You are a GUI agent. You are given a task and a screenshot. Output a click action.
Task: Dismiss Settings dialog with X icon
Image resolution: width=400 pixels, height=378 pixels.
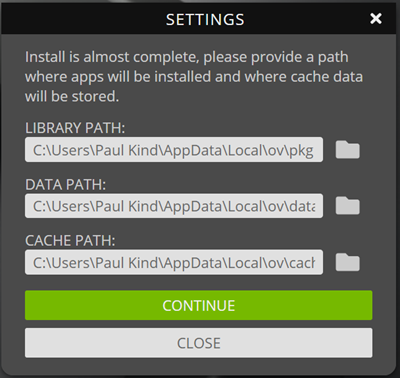coord(376,18)
